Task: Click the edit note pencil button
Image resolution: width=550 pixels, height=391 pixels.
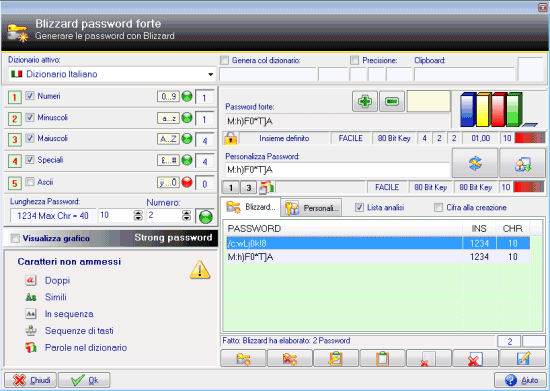Action: 523,358
